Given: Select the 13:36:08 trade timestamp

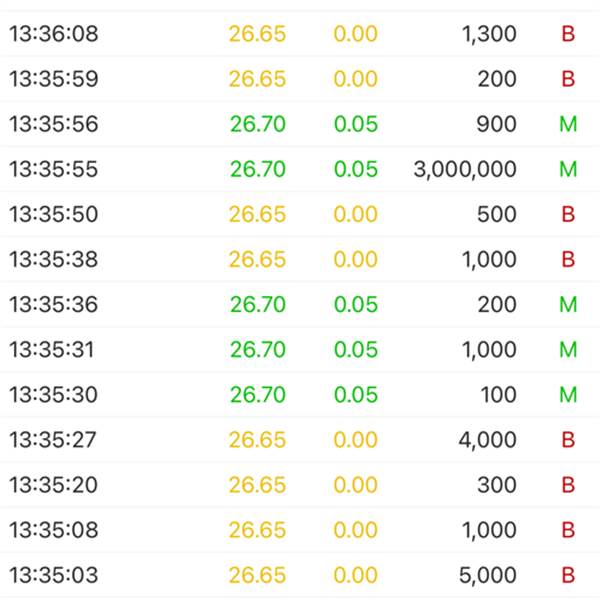Looking at the screenshot, I should (x=54, y=34).
